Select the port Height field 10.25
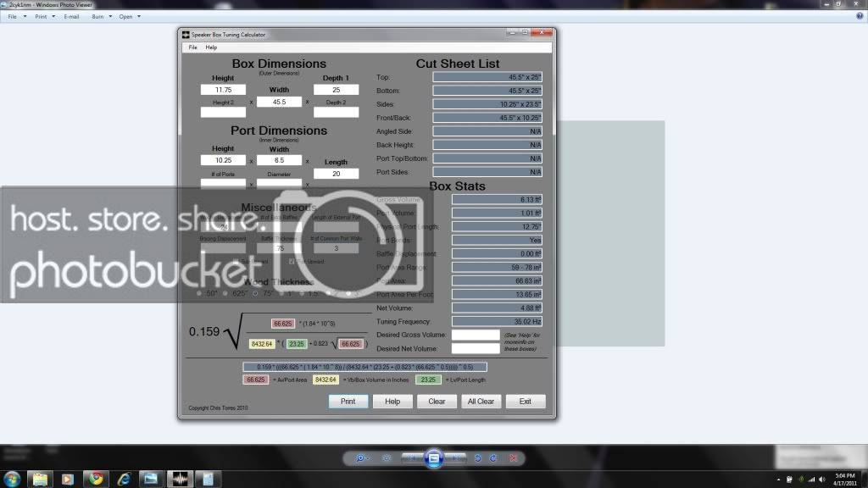The width and height of the screenshot is (868, 488). click(223, 160)
